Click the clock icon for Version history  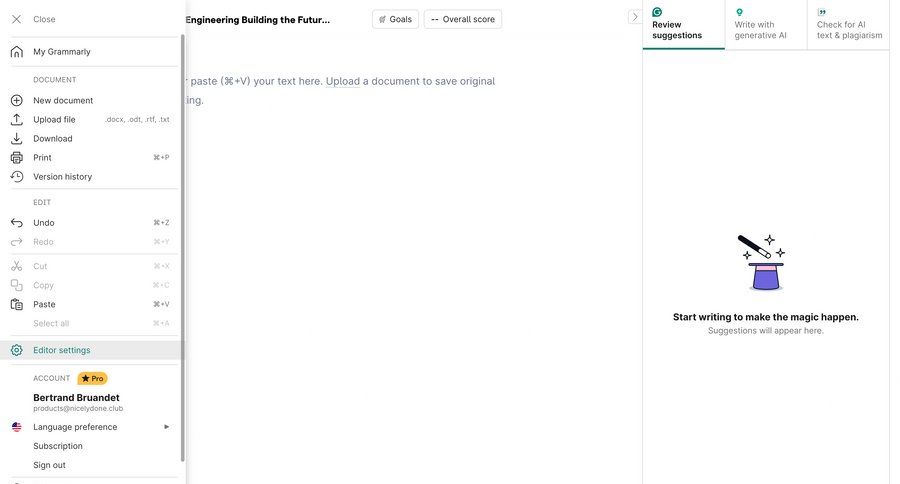tap(17, 176)
